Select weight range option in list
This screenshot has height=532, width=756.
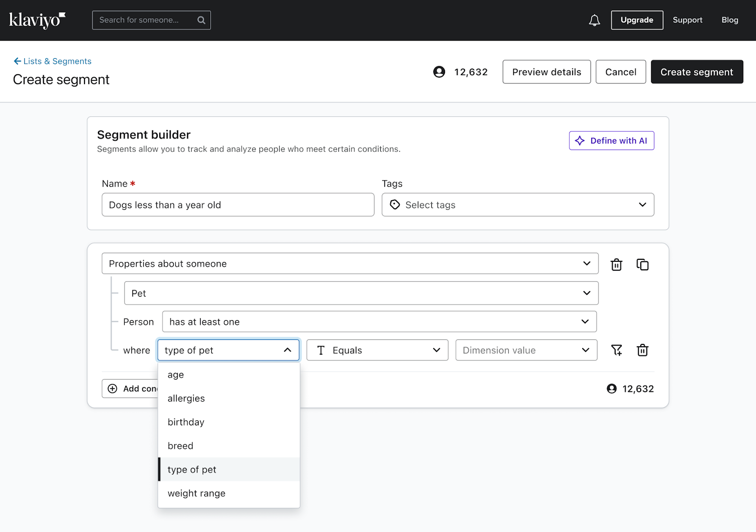(x=197, y=493)
